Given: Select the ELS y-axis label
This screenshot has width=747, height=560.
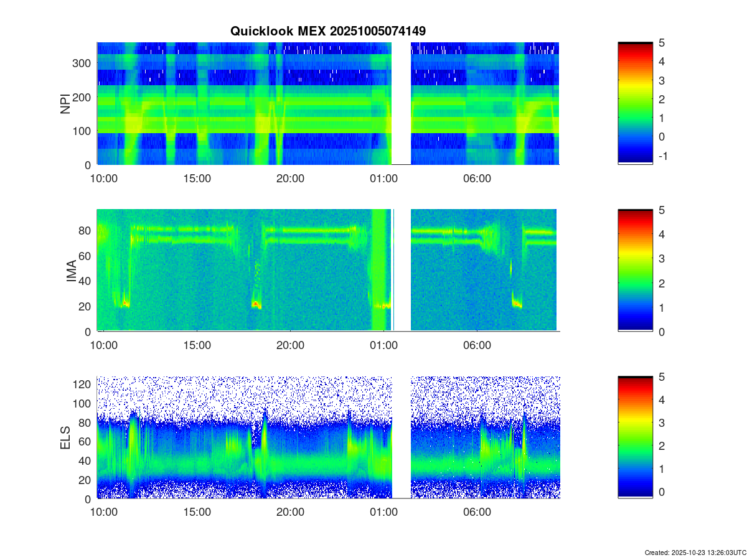Looking at the screenshot, I should (x=65, y=437).
